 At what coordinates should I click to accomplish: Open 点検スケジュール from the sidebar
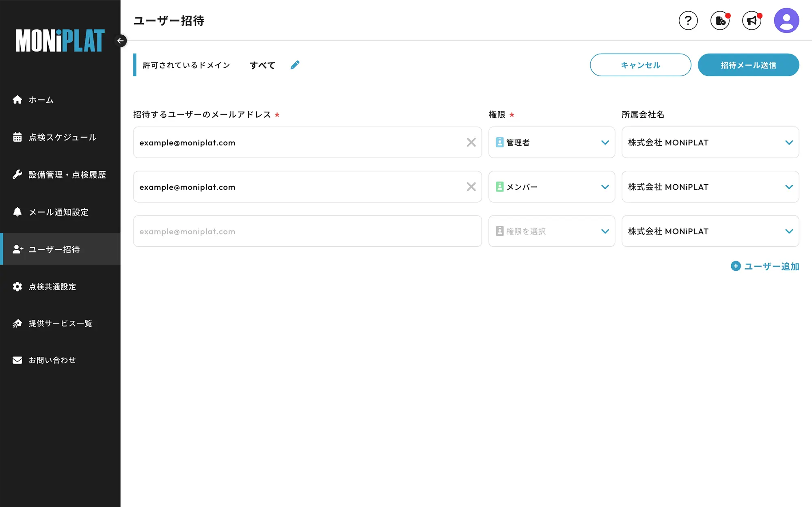(x=17, y=137)
